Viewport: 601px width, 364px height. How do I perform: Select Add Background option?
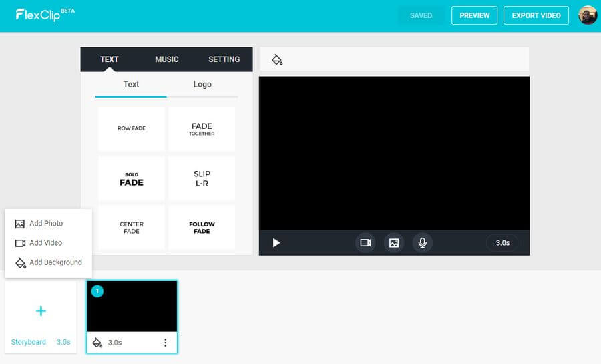click(55, 262)
